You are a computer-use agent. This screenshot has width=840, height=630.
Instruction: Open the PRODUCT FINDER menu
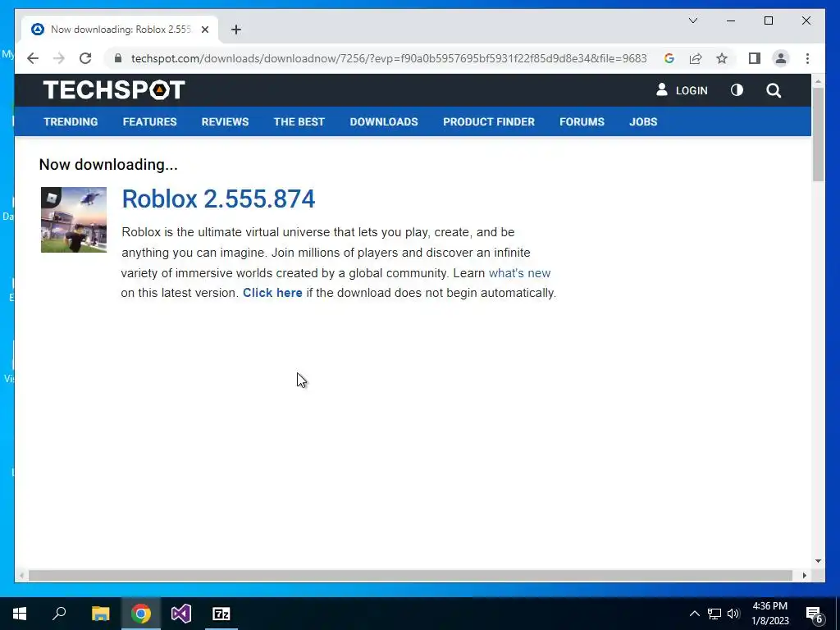click(x=489, y=121)
